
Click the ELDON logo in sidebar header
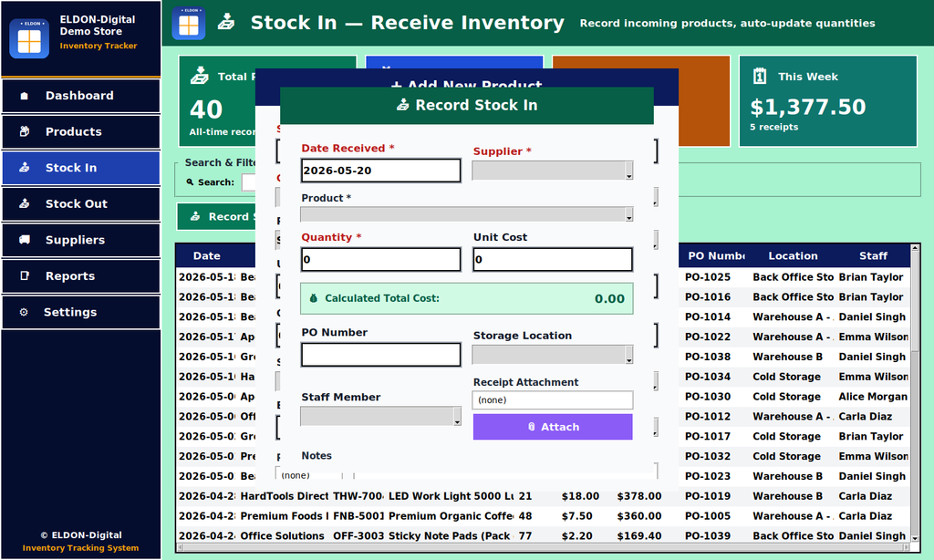[x=29, y=38]
